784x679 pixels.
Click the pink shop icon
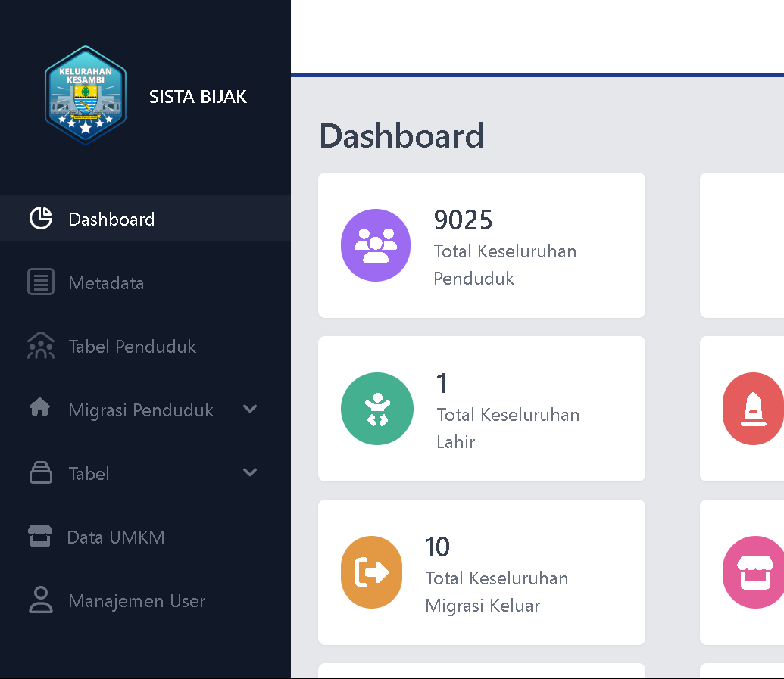753,572
